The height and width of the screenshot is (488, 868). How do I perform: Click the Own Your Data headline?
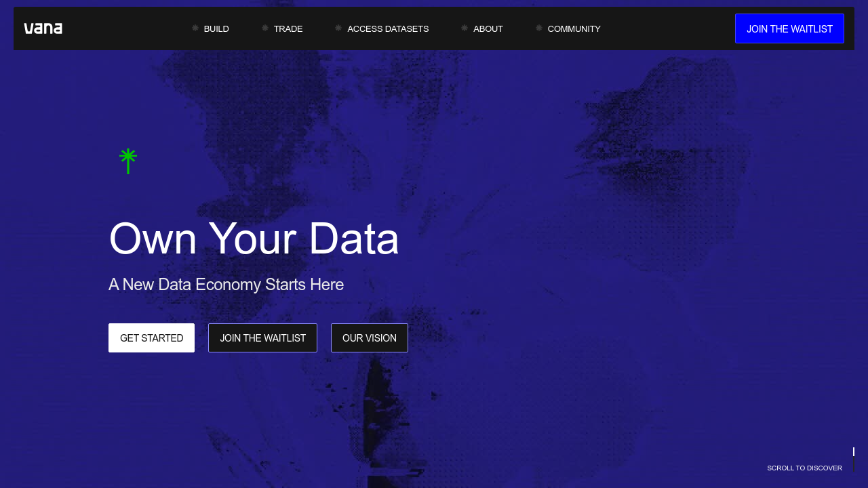(254, 239)
